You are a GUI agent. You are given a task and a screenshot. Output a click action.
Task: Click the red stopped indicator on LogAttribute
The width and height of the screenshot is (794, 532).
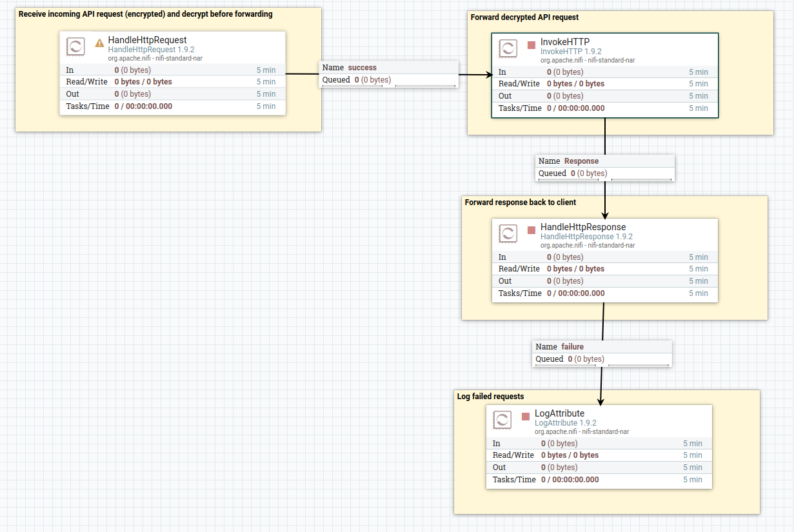click(526, 417)
